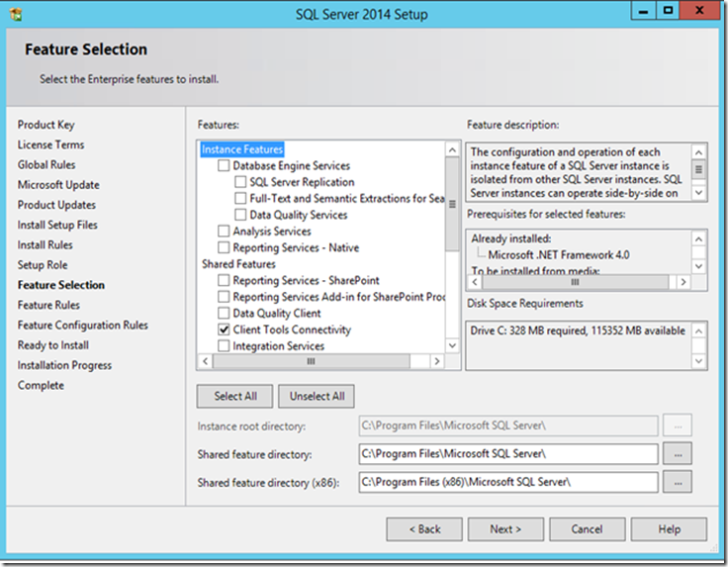Click Feature Configuration Rules step in sidebar
Viewport: 728px width, 567px height.
click(x=83, y=326)
